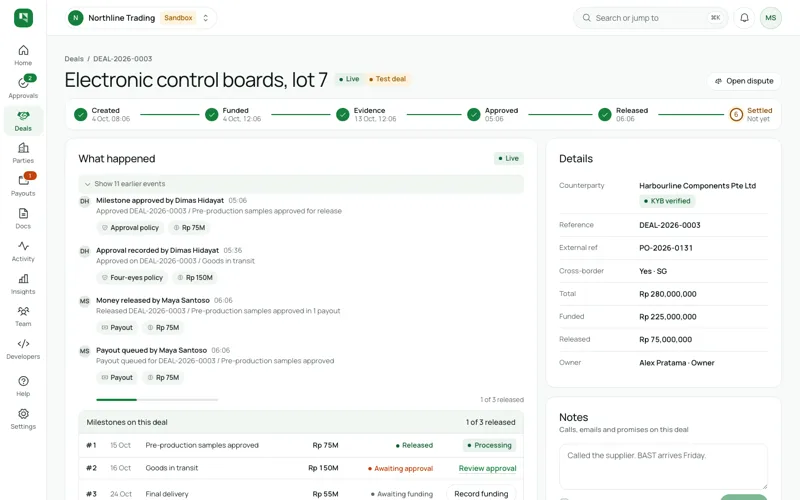Click the Search or jump to field
This screenshot has height=500, width=800.
tap(651, 18)
